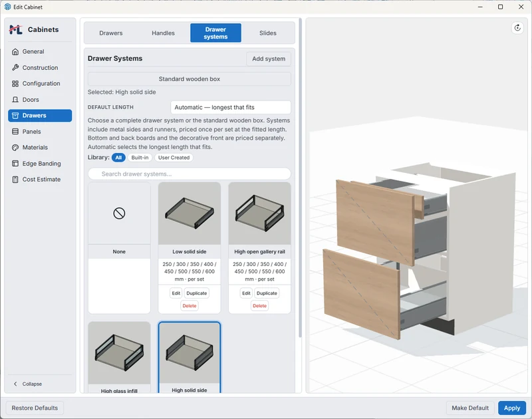Minimize the Edit Cabinet window

click(x=480, y=7)
